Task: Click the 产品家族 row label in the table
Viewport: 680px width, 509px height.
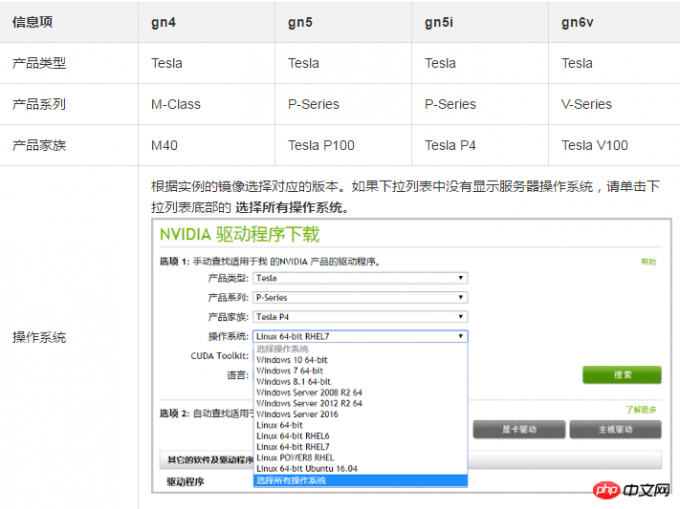Action: [39, 145]
